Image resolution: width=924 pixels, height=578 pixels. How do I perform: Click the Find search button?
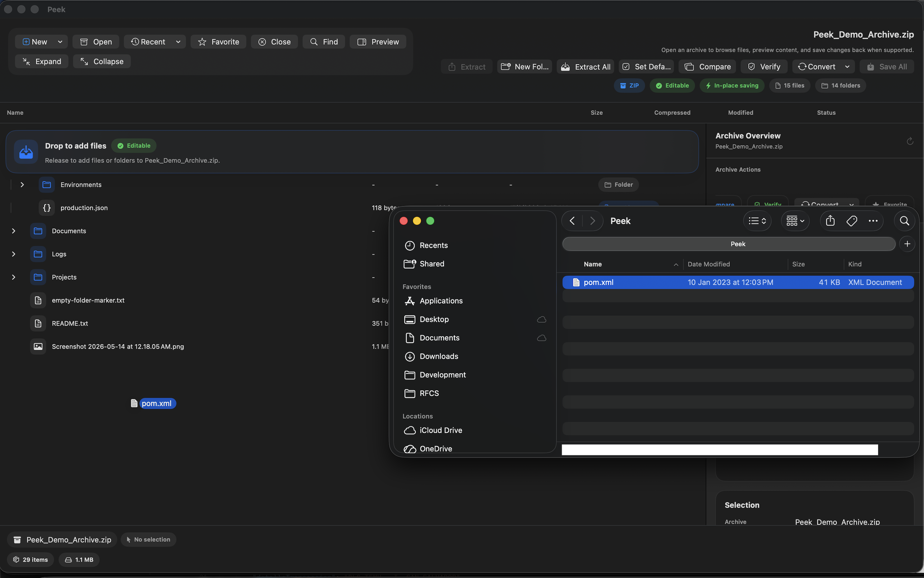324,42
